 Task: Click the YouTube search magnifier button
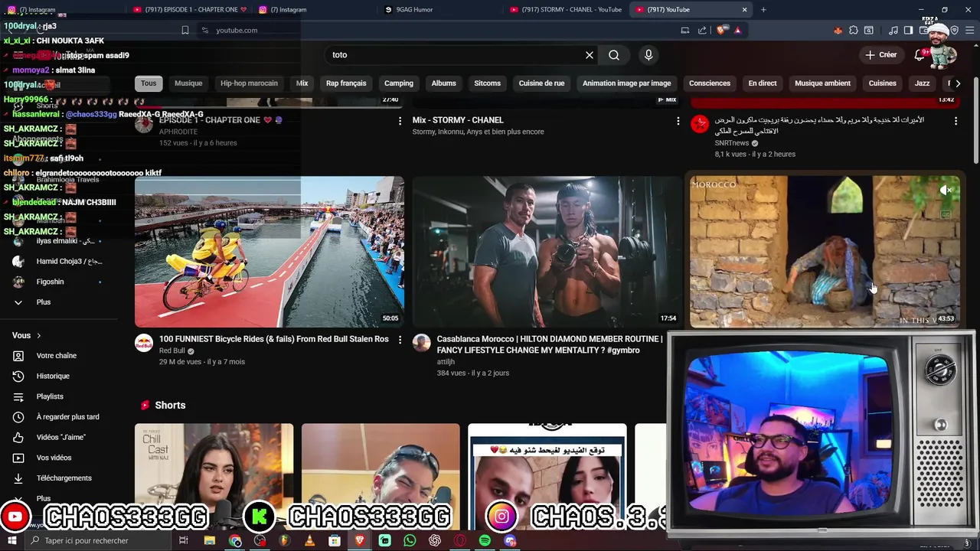[614, 55]
